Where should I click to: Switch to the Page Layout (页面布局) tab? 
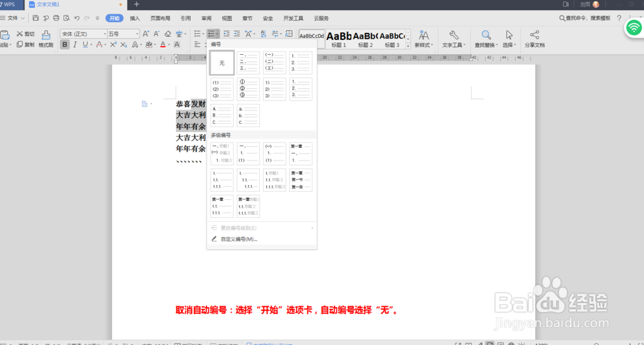tap(160, 18)
